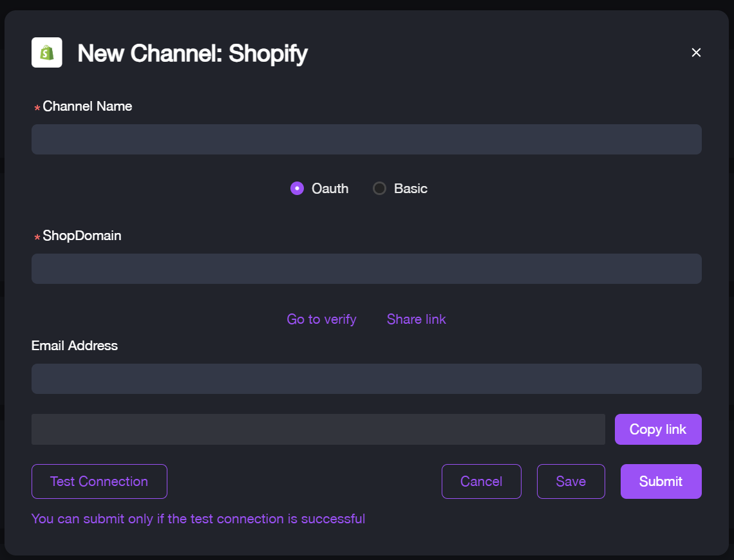Click the New Channel: Shopify title
This screenshot has height=560, width=734.
[193, 53]
